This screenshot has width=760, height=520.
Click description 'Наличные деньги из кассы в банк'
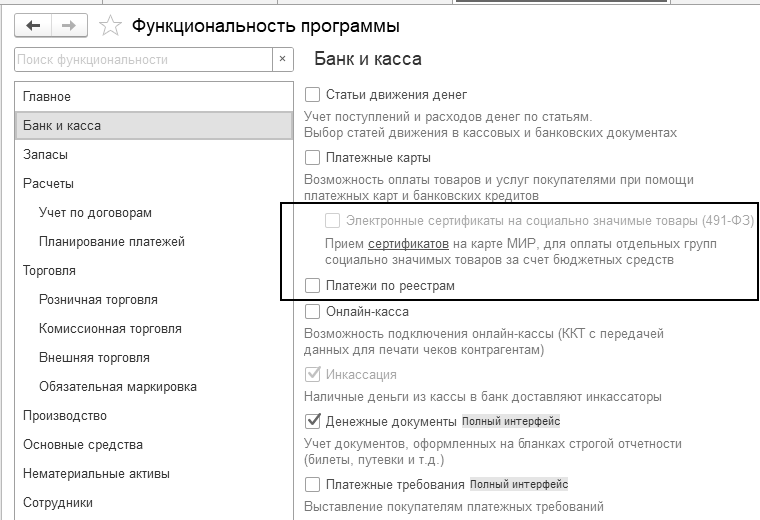482,397
